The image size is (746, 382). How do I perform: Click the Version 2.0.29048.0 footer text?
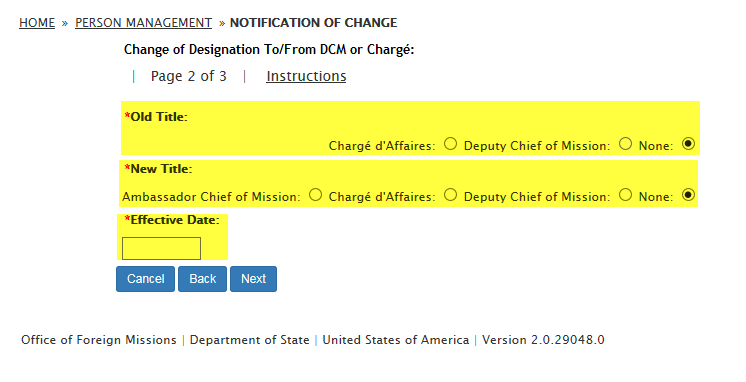point(543,340)
